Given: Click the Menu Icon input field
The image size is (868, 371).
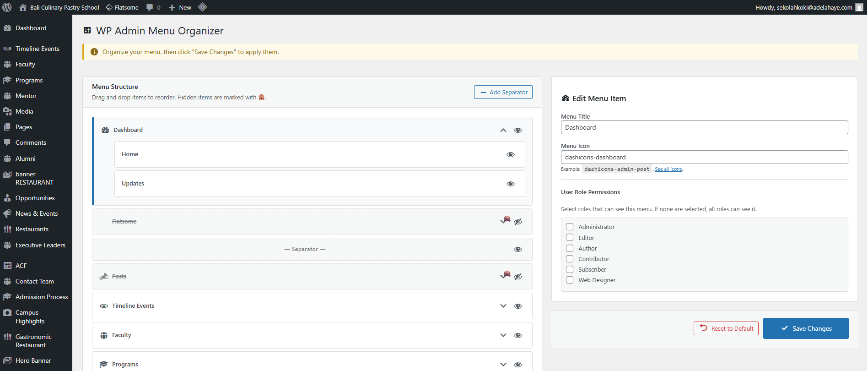Looking at the screenshot, I should tap(704, 157).
